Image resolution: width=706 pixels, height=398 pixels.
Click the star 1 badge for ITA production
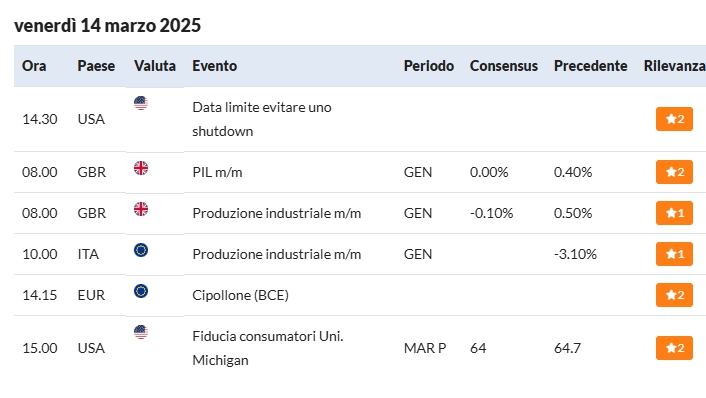pyautogui.click(x=674, y=254)
